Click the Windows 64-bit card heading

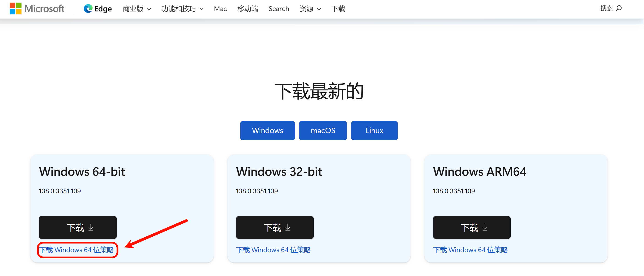[82, 172]
